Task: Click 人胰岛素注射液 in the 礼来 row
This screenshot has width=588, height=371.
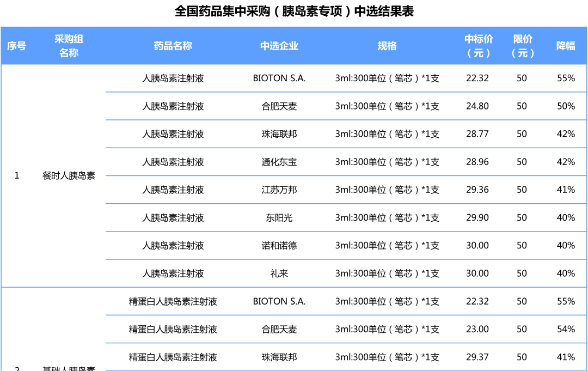Action: (x=173, y=273)
